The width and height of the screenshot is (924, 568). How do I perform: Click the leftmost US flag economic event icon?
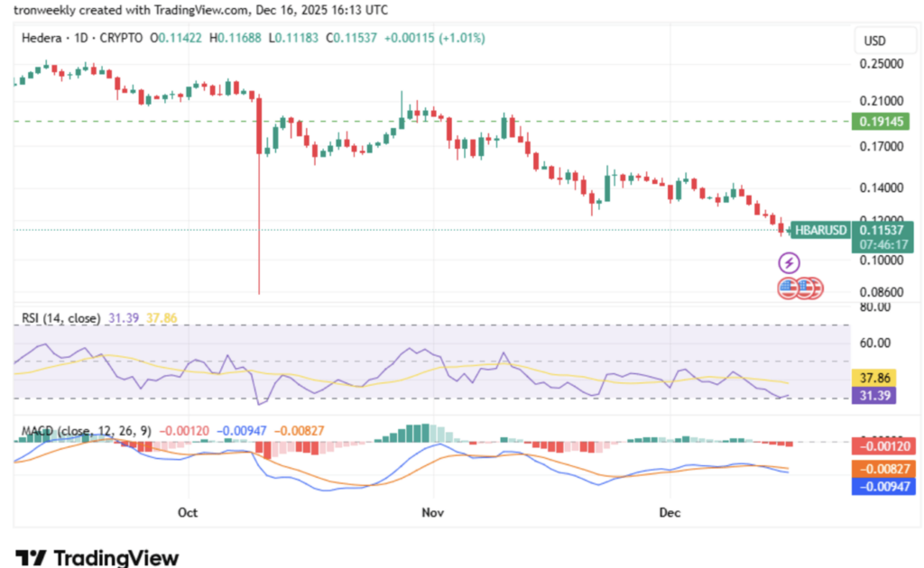[x=789, y=288]
